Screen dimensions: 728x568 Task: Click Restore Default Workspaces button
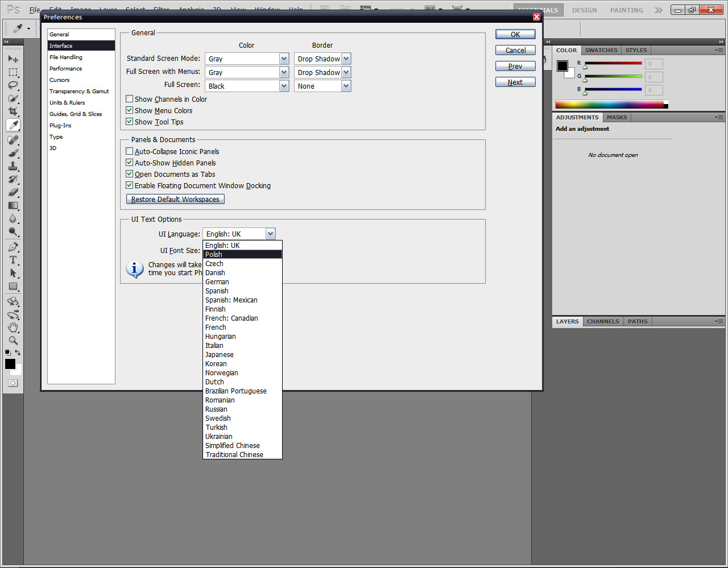(175, 199)
